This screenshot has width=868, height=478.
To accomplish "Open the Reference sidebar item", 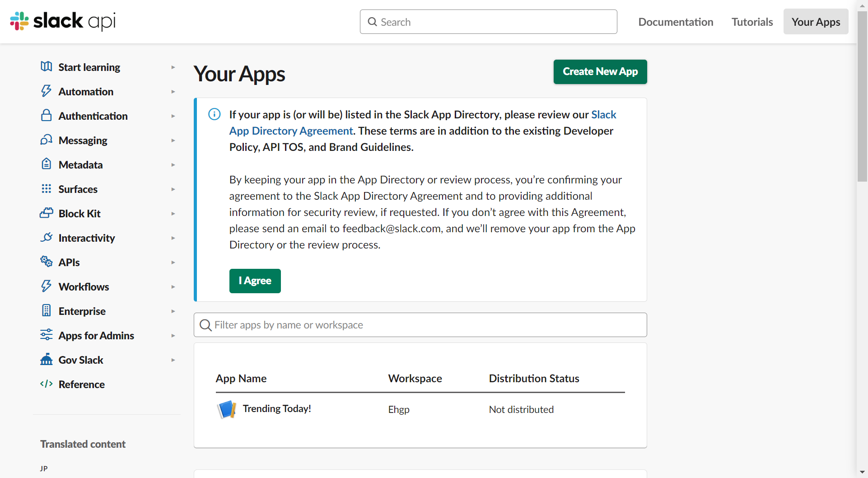I will 82,384.
